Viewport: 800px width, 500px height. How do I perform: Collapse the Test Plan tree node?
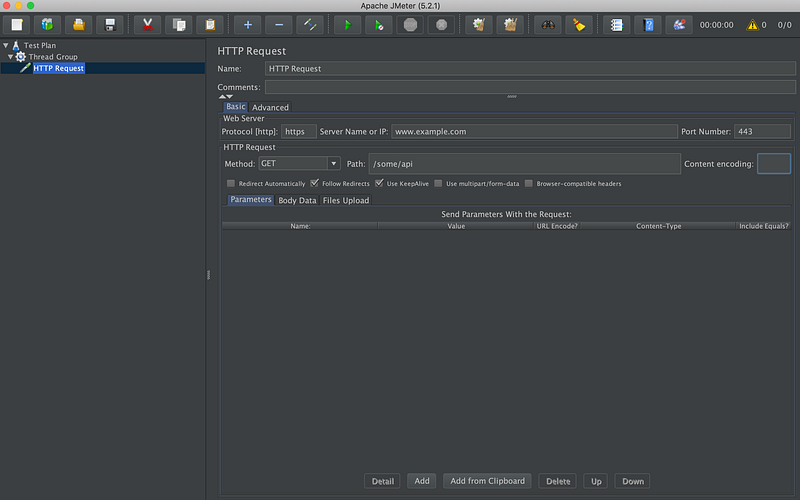point(6,45)
